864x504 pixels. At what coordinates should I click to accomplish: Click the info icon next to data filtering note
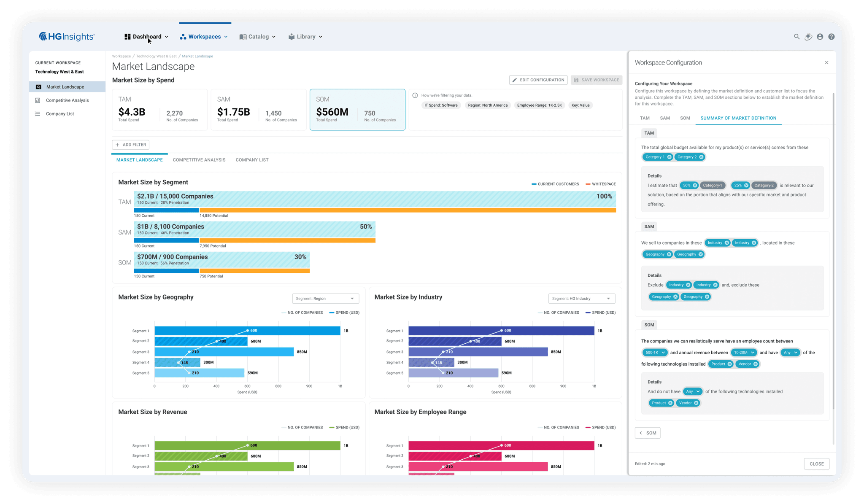(x=416, y=95)
